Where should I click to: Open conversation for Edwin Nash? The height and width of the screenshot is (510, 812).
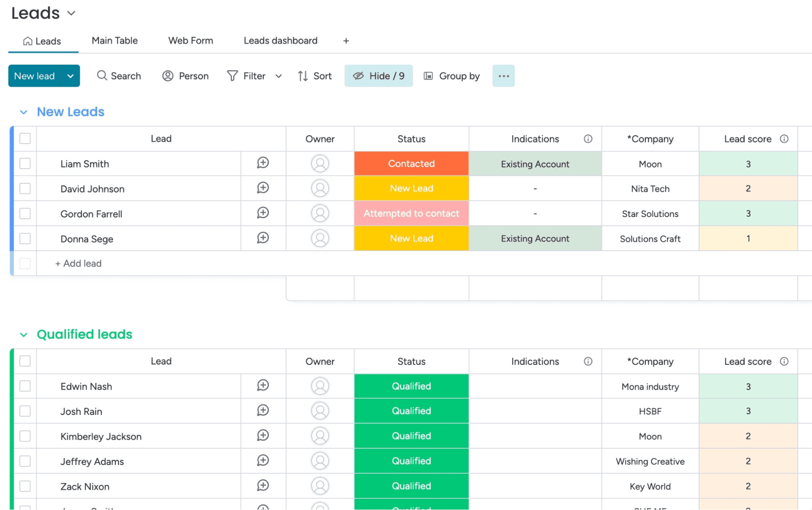coord(263,386)
